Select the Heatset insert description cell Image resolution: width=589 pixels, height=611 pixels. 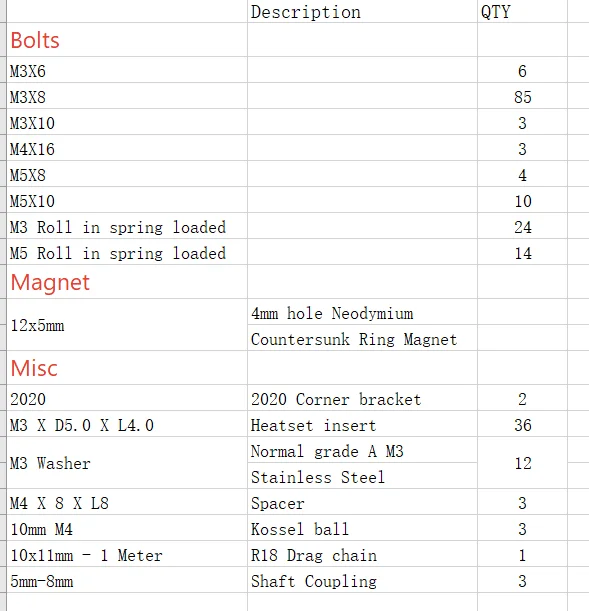[362, 424]
